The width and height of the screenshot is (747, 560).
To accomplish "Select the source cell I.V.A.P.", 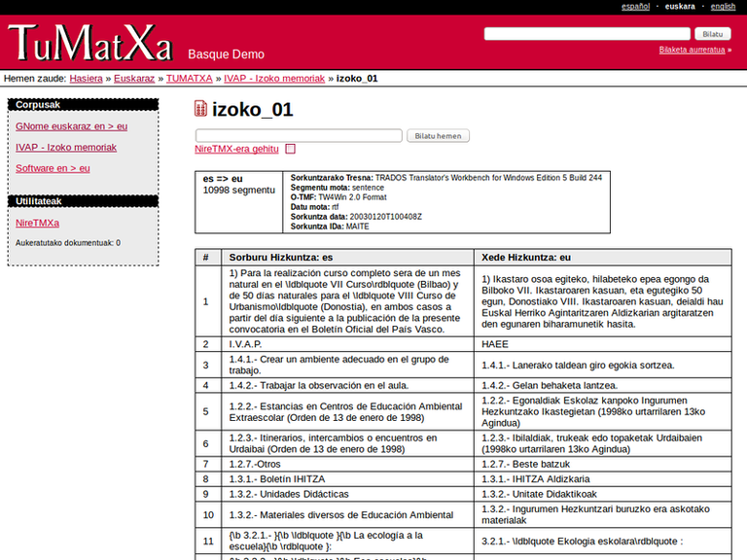I will tap(348, 344).
